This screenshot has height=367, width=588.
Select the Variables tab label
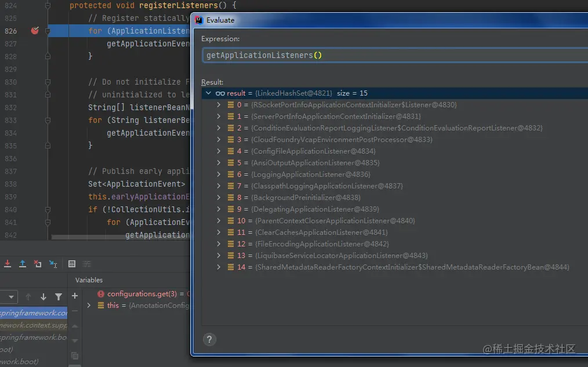pos(89,280)
